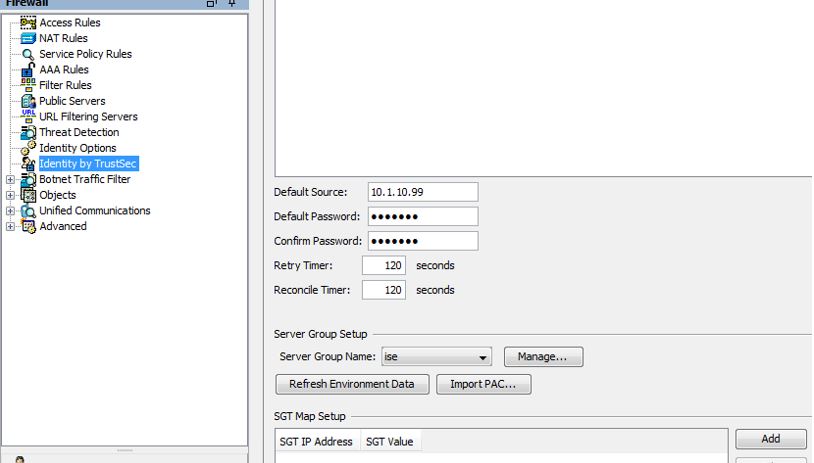Open NAT Rules in the tree

63,38
